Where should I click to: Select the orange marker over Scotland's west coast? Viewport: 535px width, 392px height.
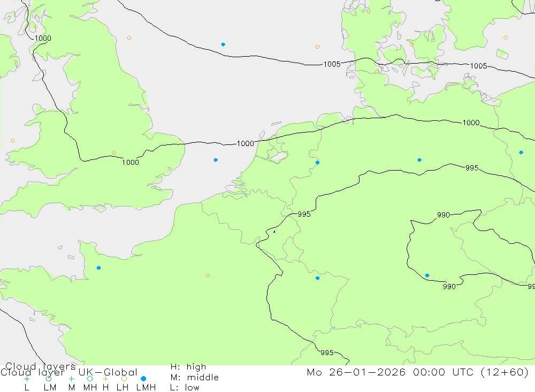[x=36, y=27]
